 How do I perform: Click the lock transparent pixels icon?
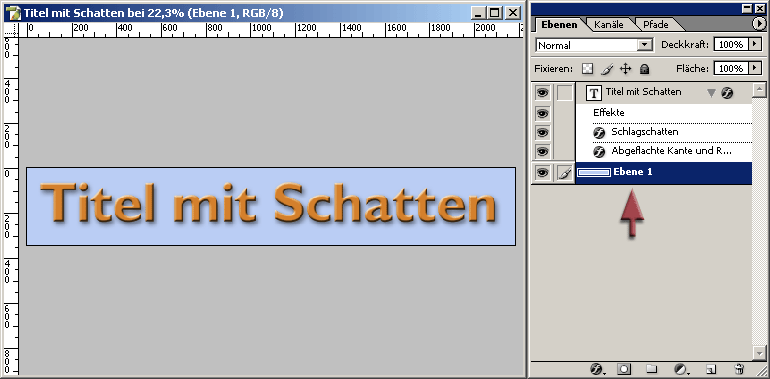click(x=588, y=68)
